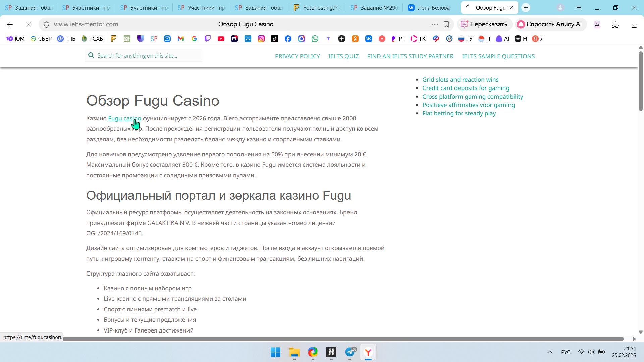Click the YouTube bookmark icon
This screenshot has height=362, width=644.
tap(221, 39)
